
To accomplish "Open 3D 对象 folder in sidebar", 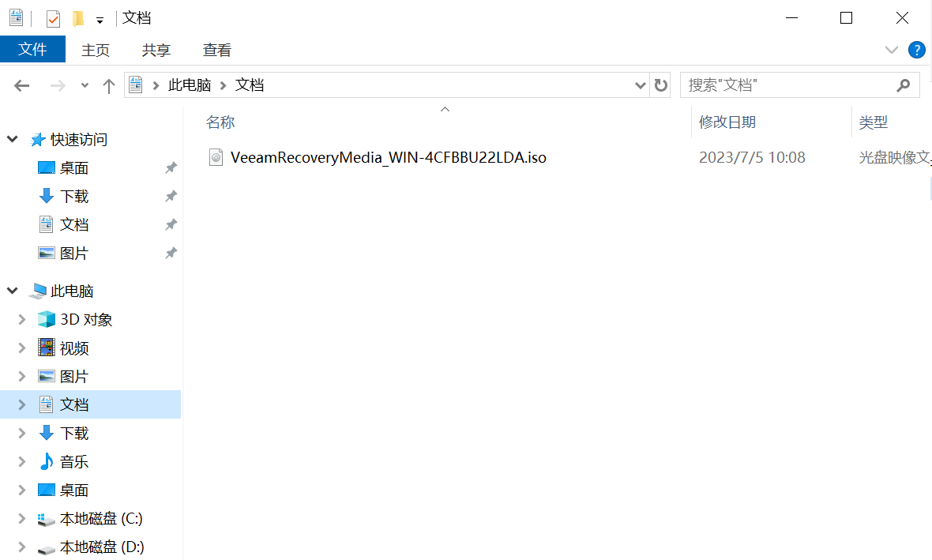I will click(x=86, y=319).
